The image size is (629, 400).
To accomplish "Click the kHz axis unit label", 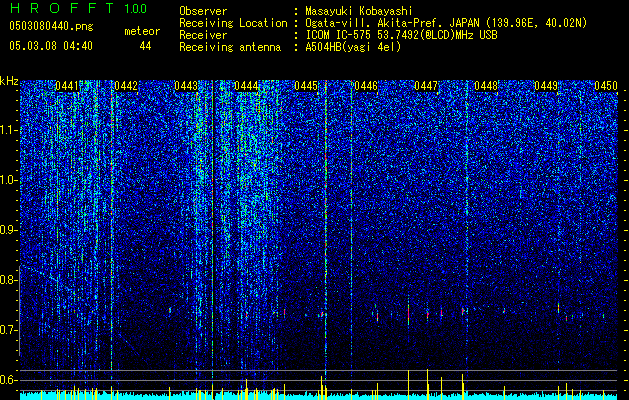I will click(x=9, y=81).
